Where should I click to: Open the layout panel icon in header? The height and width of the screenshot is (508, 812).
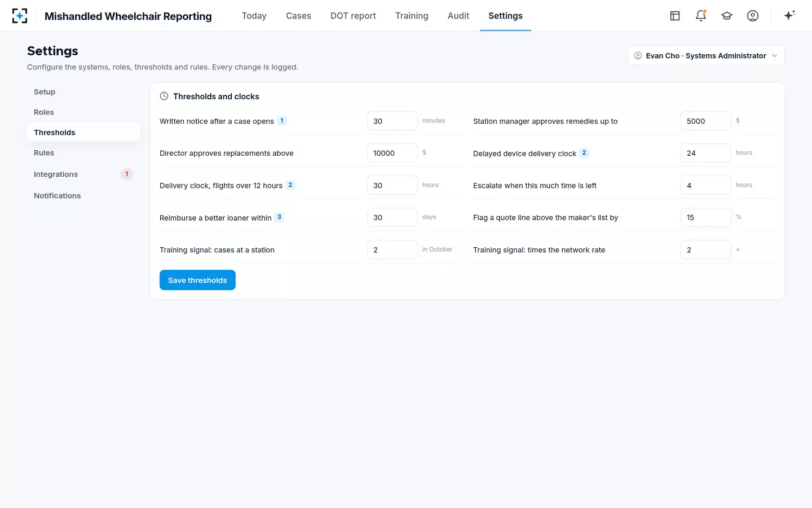(x=675, y=16)
